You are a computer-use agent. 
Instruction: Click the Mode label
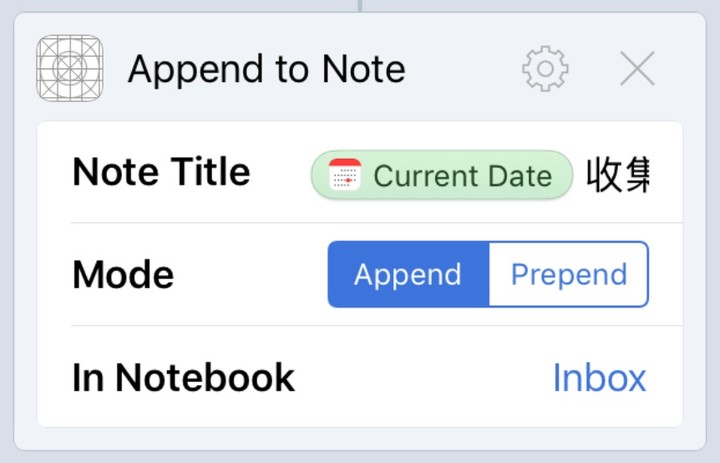123,275
